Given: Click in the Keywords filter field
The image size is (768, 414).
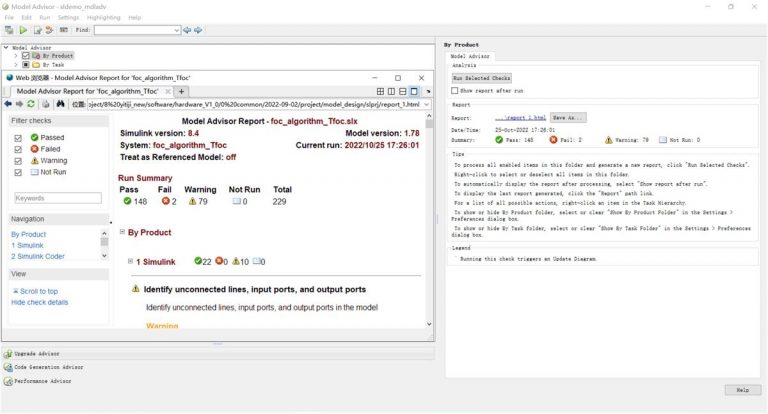Looking at the screenshot, I should pos(58,198).
